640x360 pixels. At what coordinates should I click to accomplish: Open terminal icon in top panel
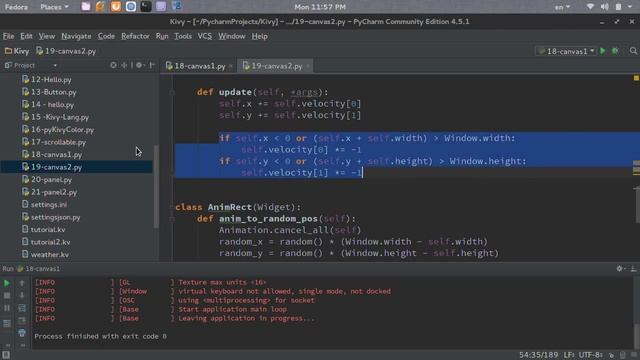click(146, 7)
